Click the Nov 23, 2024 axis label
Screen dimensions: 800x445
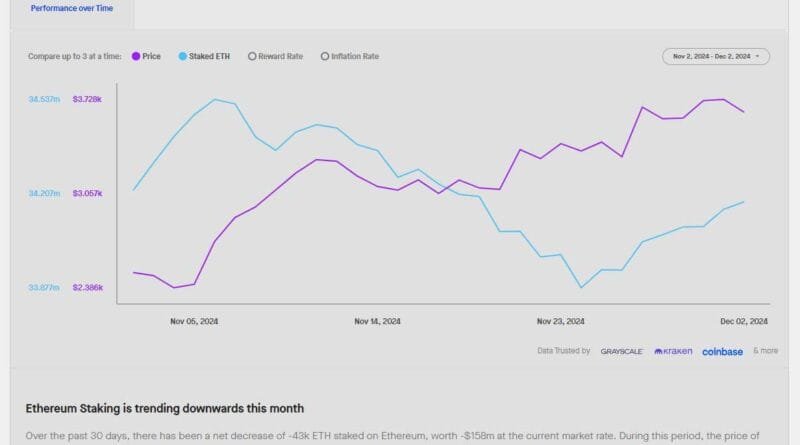pyautogui.click(x=561, y=321)
